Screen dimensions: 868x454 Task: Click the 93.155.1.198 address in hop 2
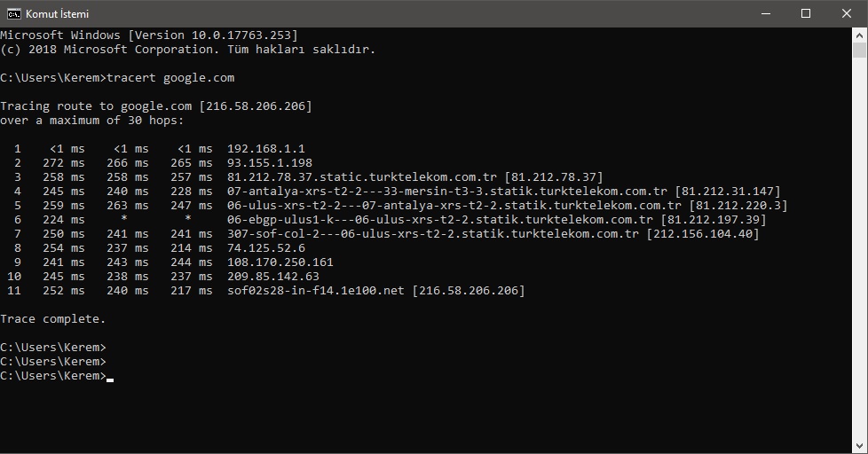click(270, 163)
